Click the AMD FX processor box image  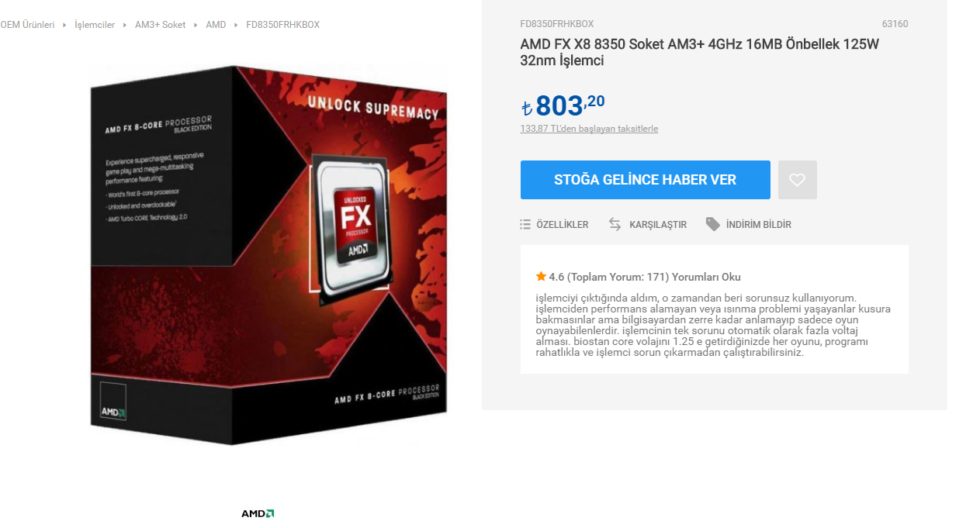[x=268, y=255]
